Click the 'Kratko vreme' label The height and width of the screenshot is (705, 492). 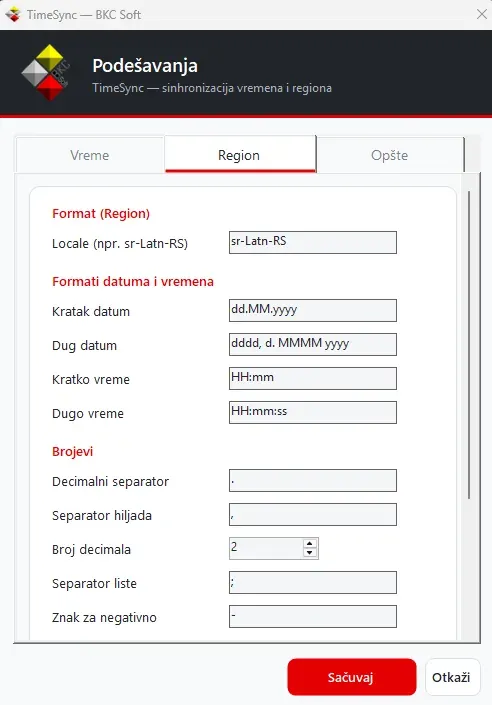tap(91, 379)
